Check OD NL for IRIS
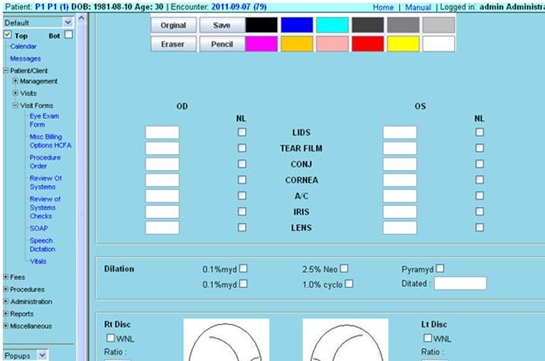 pos(242,212)
